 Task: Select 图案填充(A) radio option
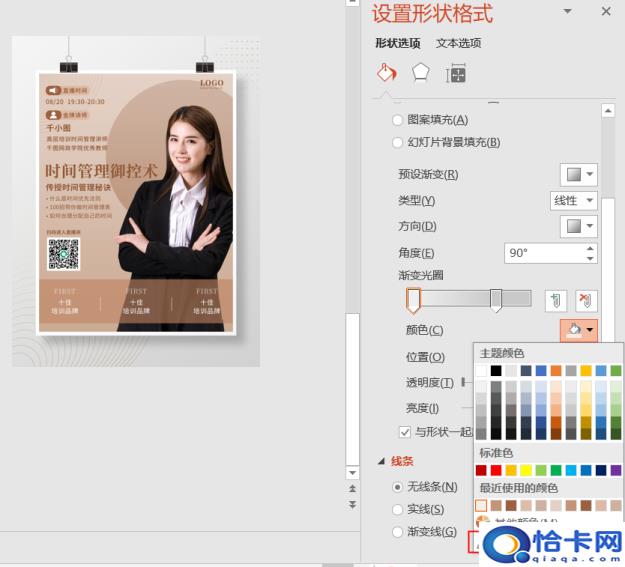coord(430,120)
